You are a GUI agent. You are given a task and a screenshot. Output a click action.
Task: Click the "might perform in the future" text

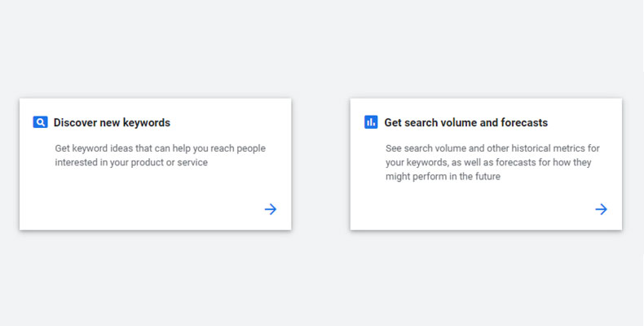(443, 176)
